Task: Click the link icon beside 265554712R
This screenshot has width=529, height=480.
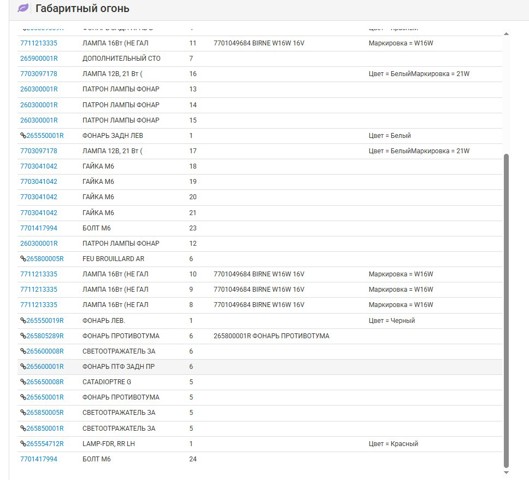Action: 23,444
